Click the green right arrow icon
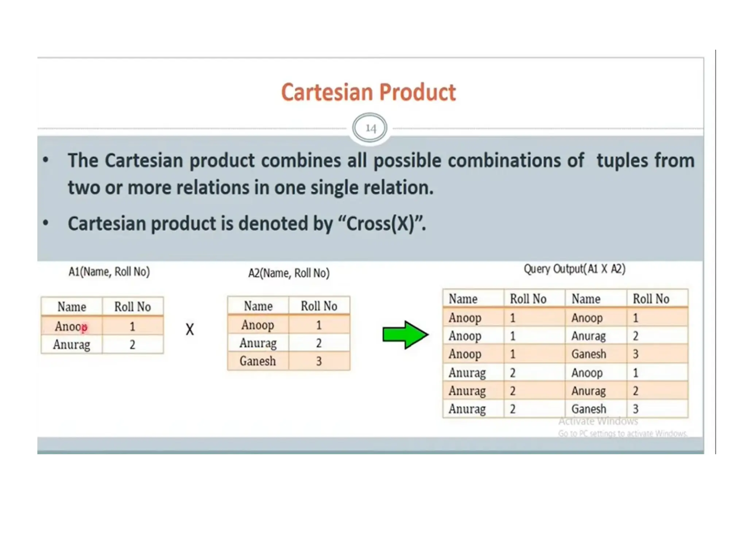The width and height of the screenshot is (747, 560). tap(405, 334)
